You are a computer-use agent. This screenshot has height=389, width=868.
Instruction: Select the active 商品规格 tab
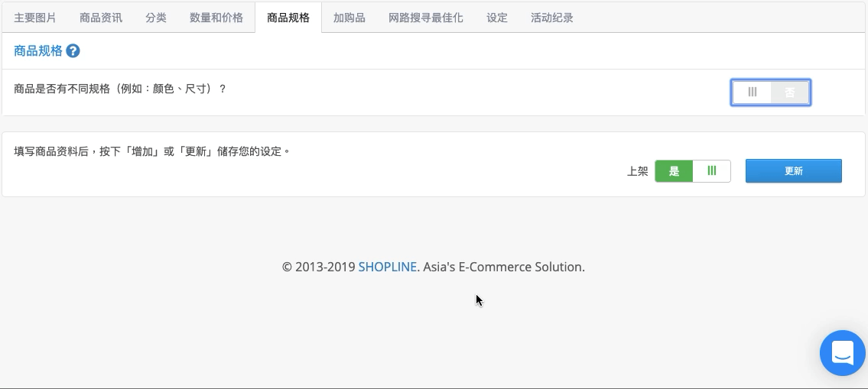(x=288, y=18)
